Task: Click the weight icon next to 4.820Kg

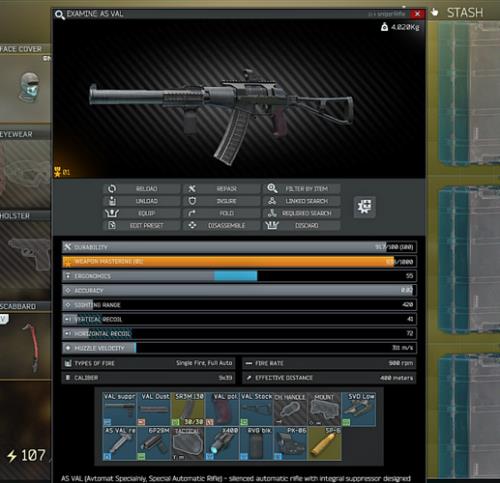Action: tap(384, 27)
